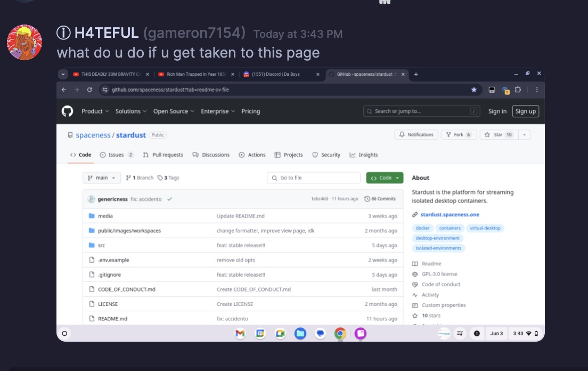Viewport: 588px width, 371px height.
Task: Bookmark page with the star icon
Action: (473, 90)
